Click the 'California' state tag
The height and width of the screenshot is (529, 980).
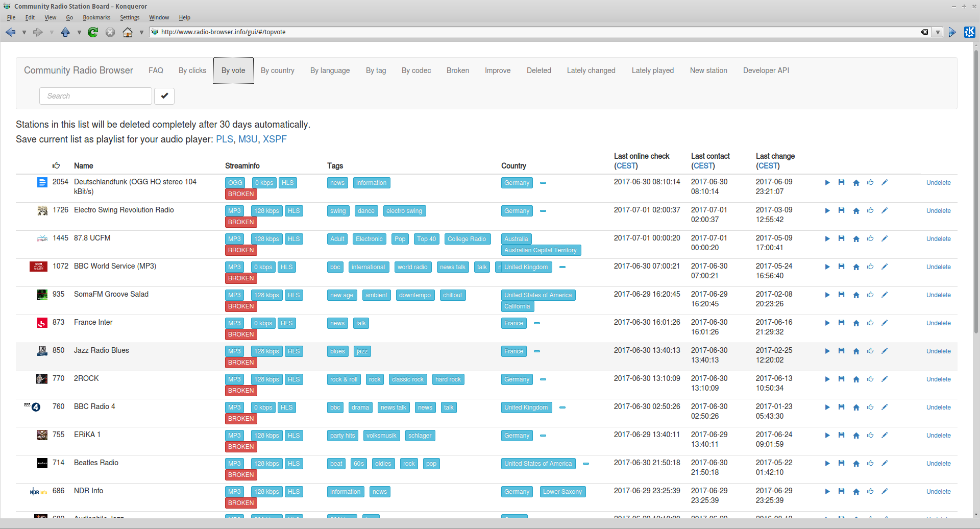click(x=517, y=306)
